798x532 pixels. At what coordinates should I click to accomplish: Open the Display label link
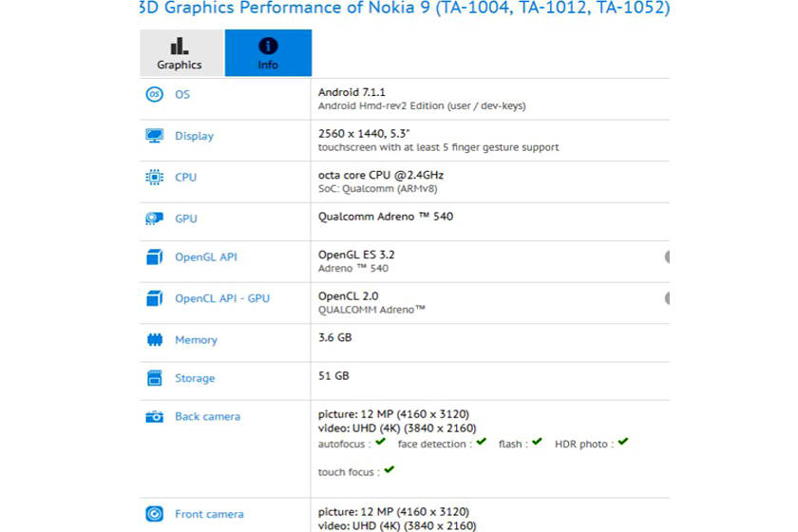pyautogui.click(x=195, y=136)
